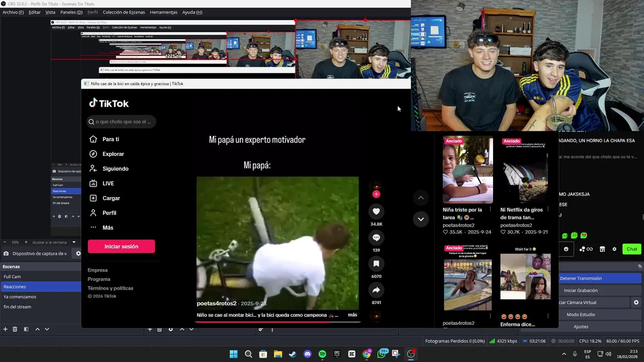Open virtual camera settings gear

(x=636, y=302)
